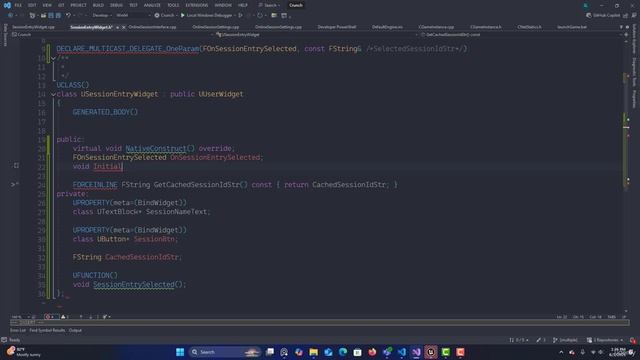Click the user account avatar

(585, 5)
